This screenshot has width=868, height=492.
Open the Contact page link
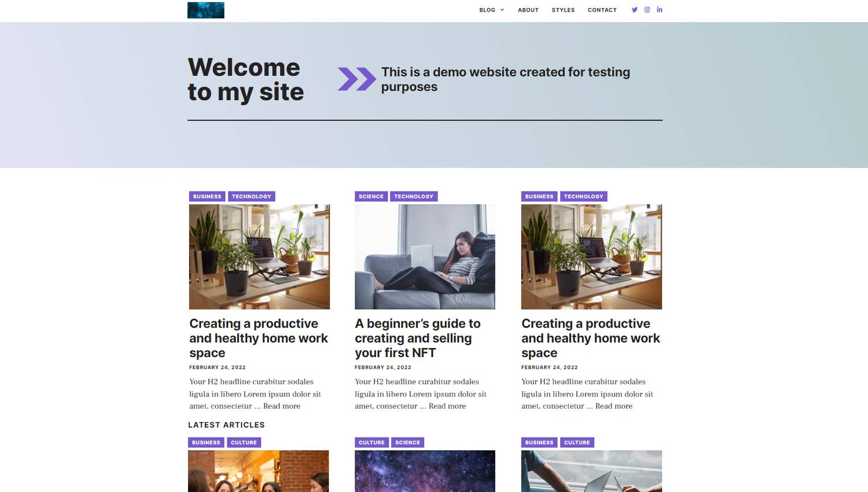(602, 10)
